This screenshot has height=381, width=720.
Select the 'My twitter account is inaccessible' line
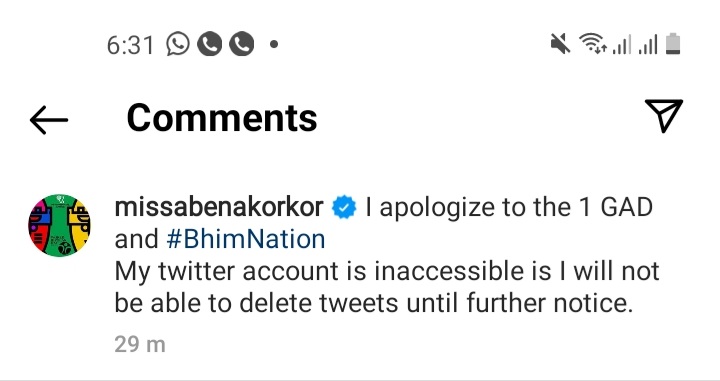[387, 271]
